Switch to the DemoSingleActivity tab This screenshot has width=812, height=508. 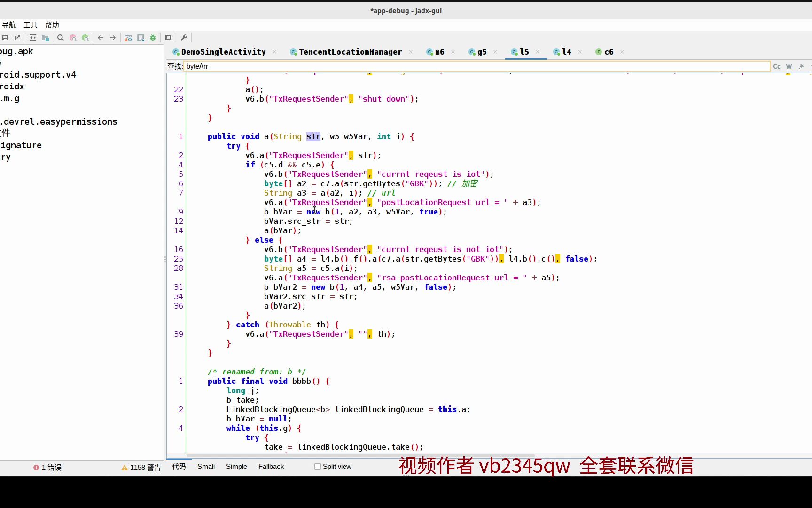(x=223, y=52)
